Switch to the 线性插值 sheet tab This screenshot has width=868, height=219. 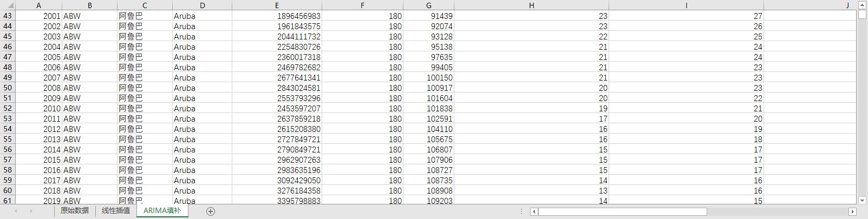(116, 211)
